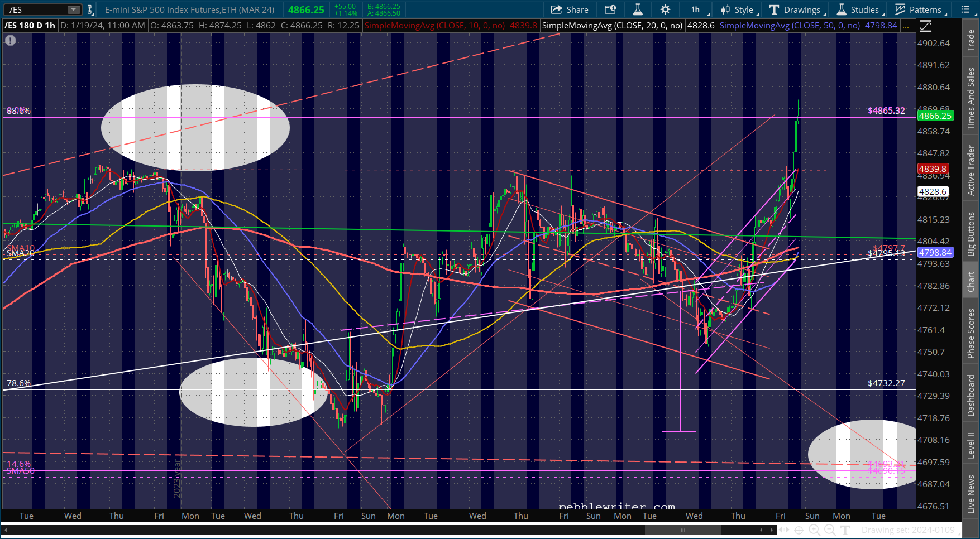The image size is (980, 539).
Task: Switch to the Times And Sales side tab
Action: [971, 99]
